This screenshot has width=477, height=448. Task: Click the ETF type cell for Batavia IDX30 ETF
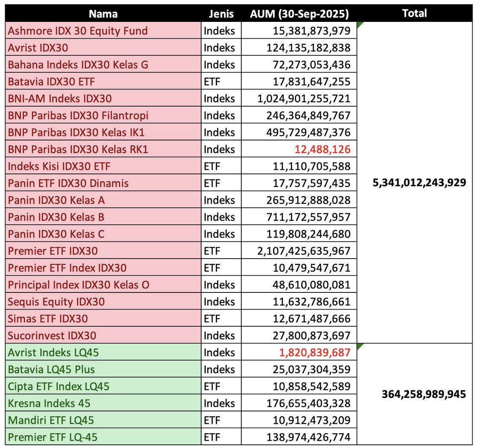pyautogui.click(x=221, y=82)
